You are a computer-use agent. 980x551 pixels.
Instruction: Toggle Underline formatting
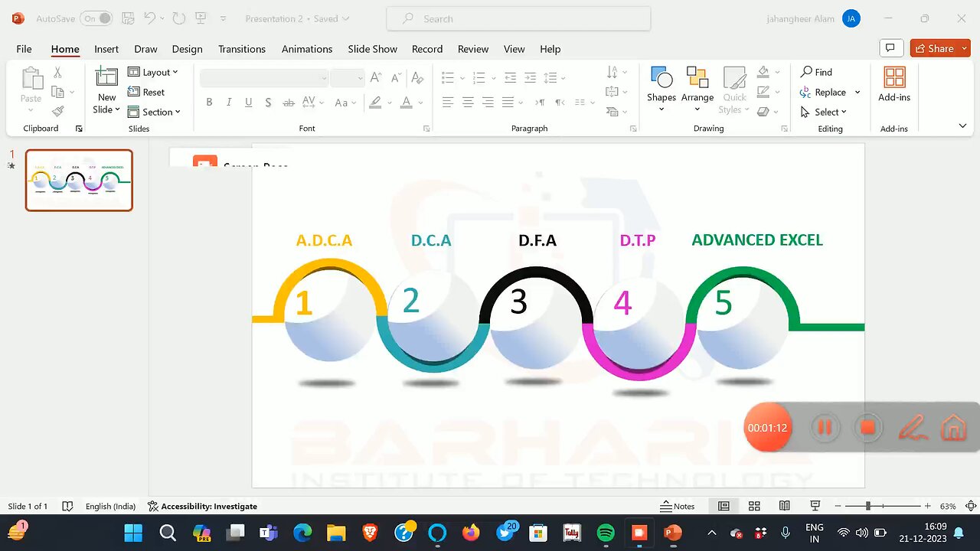(x=248, y=103)
